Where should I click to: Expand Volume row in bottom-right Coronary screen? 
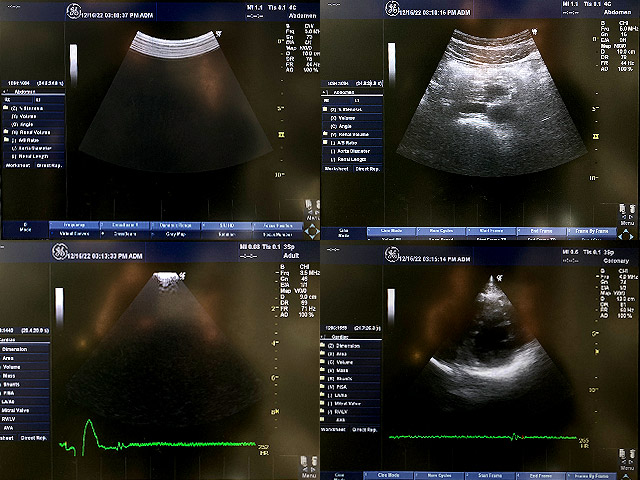coord(351,362)
